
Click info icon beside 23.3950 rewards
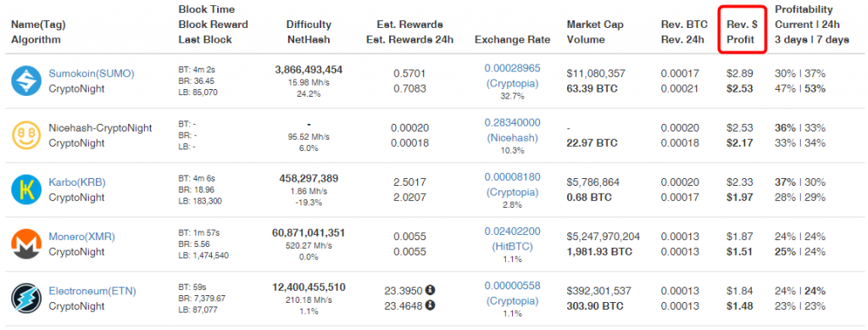[x=430, y=290]
